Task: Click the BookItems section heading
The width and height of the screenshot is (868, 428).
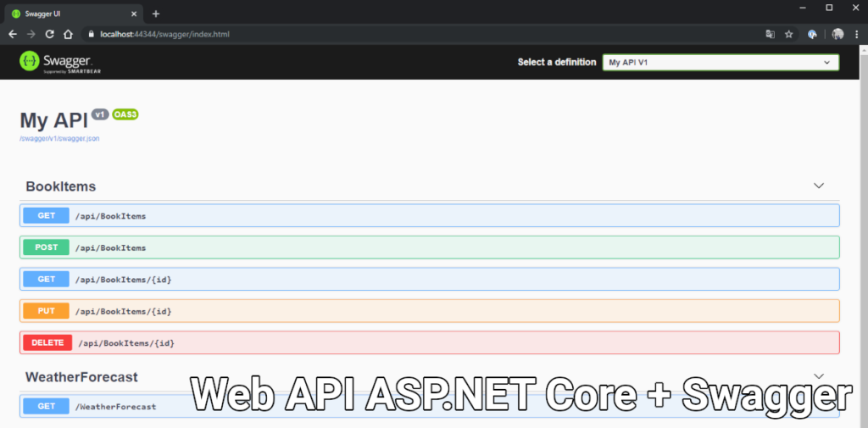Action: pyautogui.click(x=61, y=186)
